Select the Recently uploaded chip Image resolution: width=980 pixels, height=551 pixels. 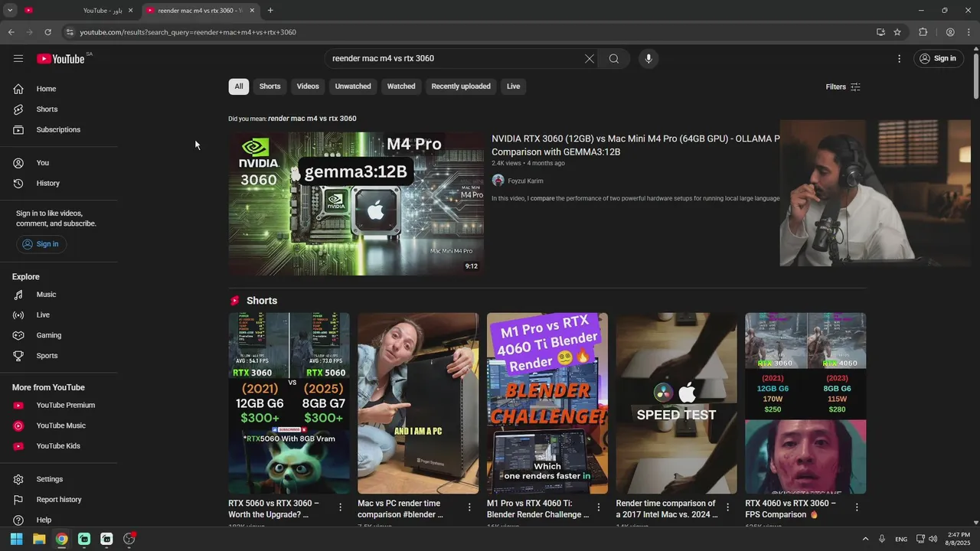pyautogui.click(x=461, y=86)
